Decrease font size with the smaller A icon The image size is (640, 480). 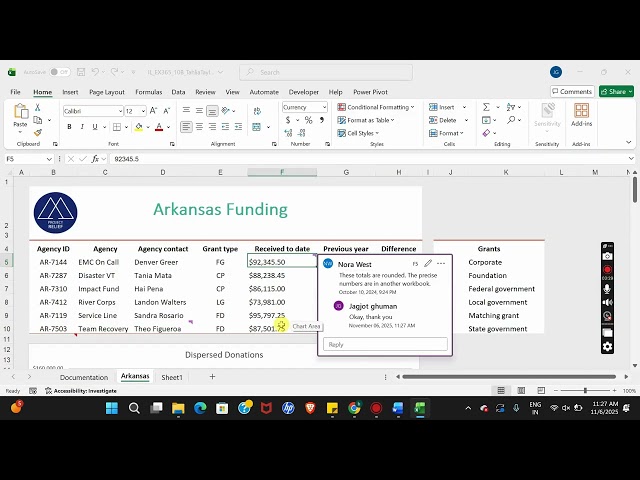click(x=167, y=111)
